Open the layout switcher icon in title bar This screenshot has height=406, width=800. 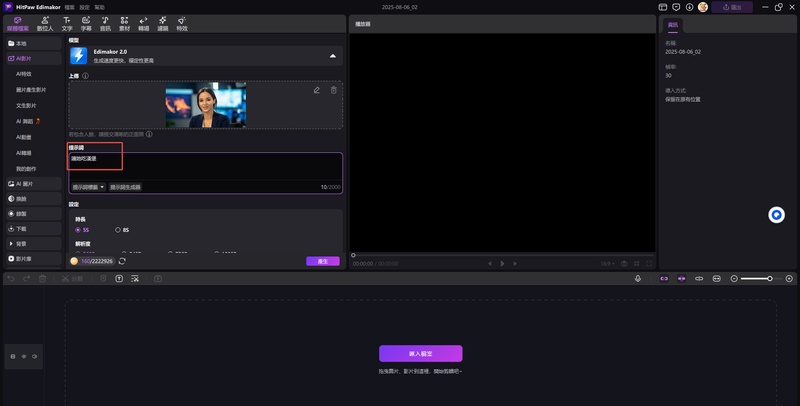pos(663,7)
